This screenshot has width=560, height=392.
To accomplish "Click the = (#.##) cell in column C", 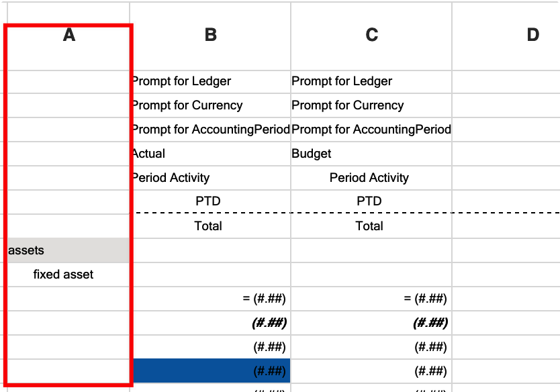I will (x=371, y=299).
